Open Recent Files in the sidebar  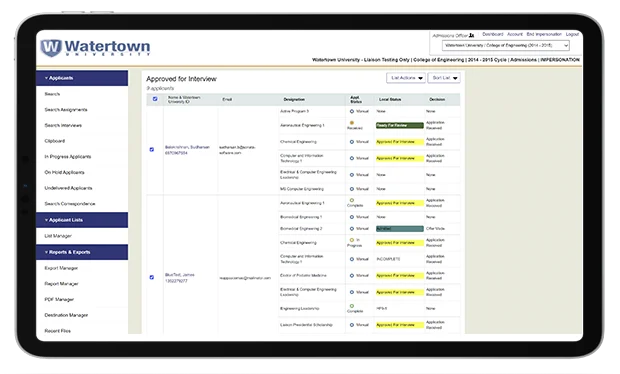click(x=57, y=331)
